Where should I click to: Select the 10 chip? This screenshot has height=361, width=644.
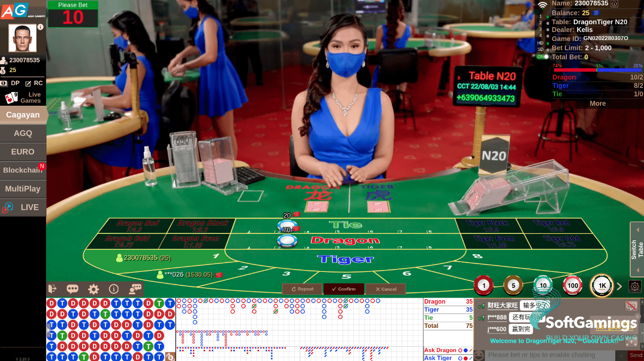click(543, 285)
